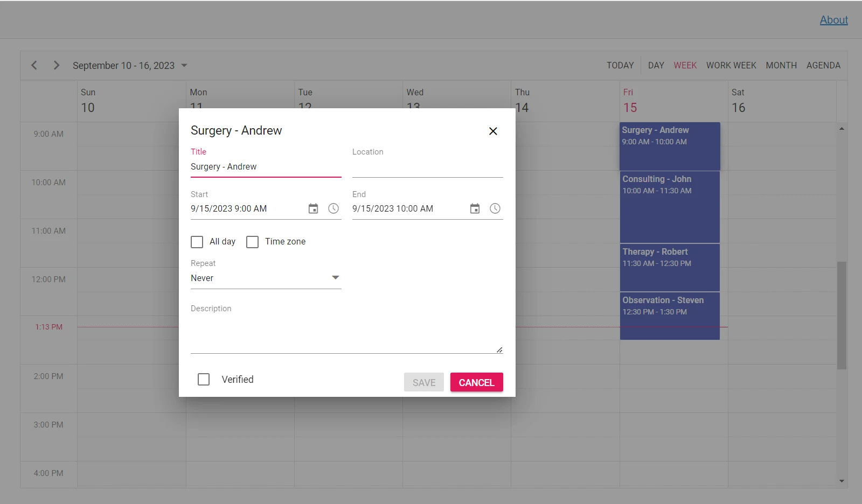862x504 pixels.
Task: Click the Title input field
Action: point(266,167)
